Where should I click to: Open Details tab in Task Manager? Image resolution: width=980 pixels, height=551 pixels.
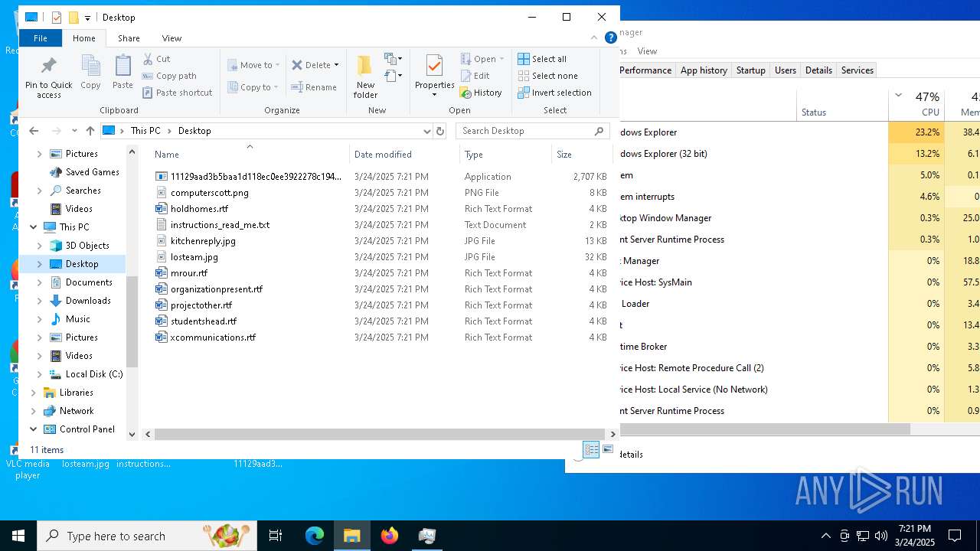coord(818,70)
